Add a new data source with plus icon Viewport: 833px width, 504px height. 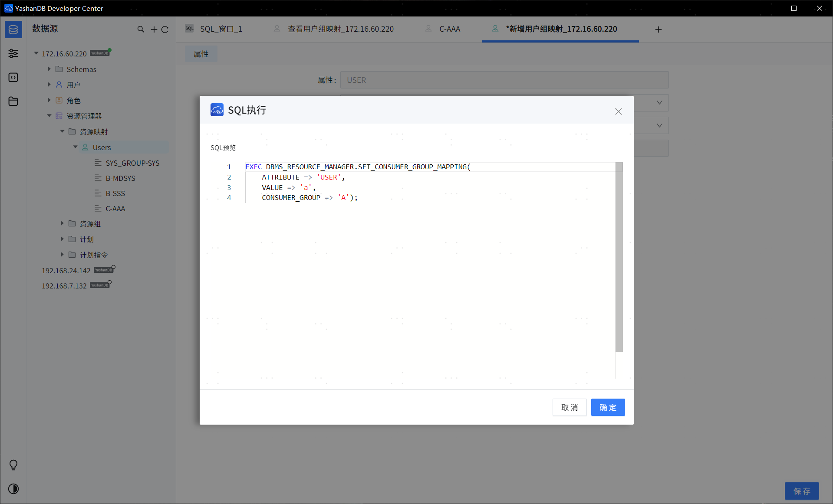coord(154,29)
